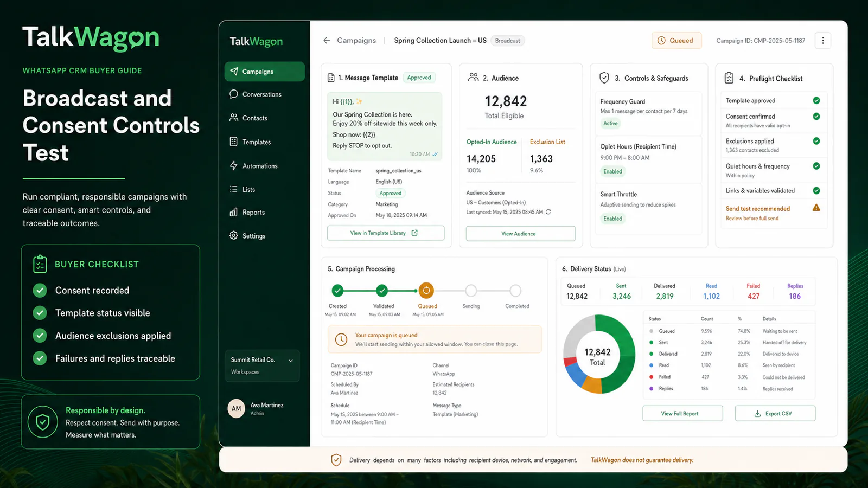Click Failed row red dot in status table
The height and width of the screenshot is (488, 868).
[651, 377]
